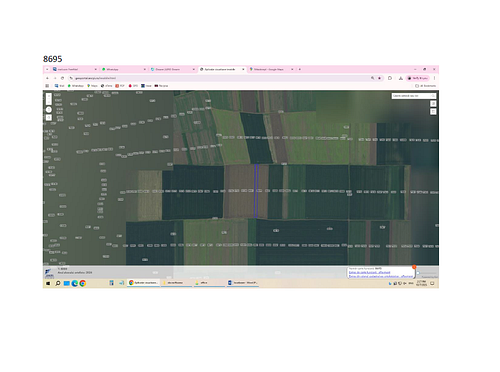
Task: Open the browser downloads icon
Action: pyautogui.click(x=401, y=78)
